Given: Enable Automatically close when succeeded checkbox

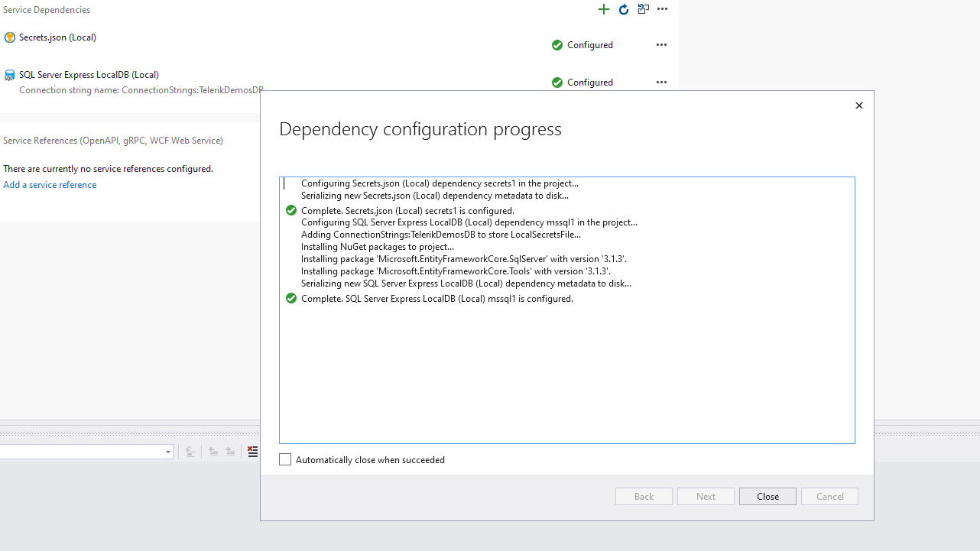Looking at the screenshot, I should pyautogui.click(x=285, y=460).
